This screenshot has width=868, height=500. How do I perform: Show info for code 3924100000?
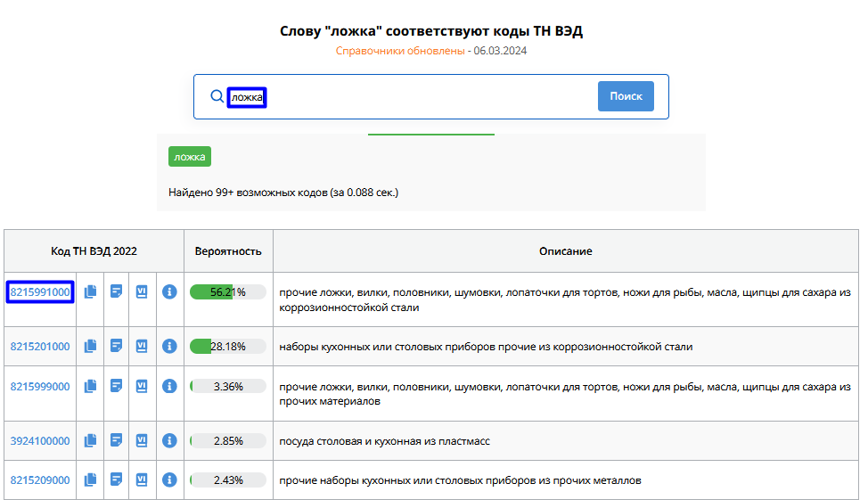click(x=169, y=440)
